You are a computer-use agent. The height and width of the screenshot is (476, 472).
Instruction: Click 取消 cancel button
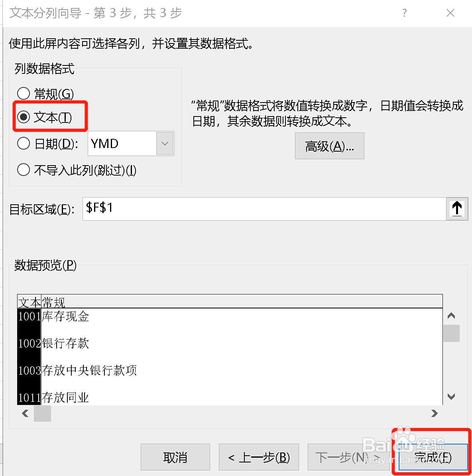[175, 457]
